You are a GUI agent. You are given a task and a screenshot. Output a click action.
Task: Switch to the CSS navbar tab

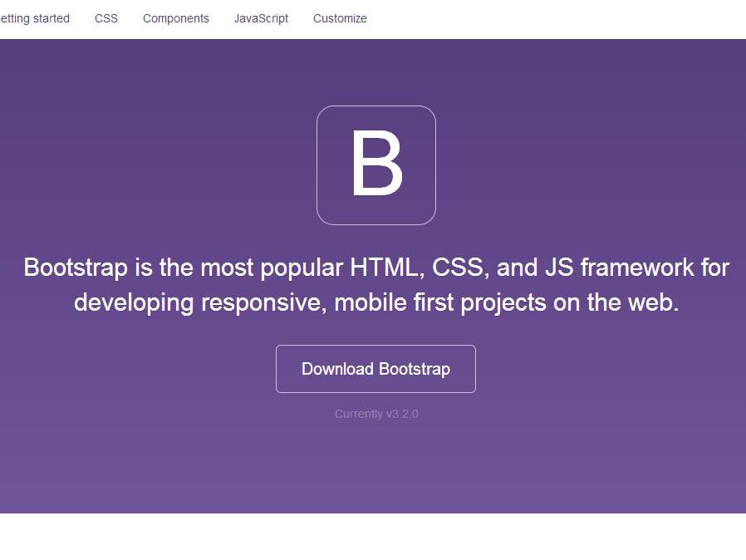[106, 17]
